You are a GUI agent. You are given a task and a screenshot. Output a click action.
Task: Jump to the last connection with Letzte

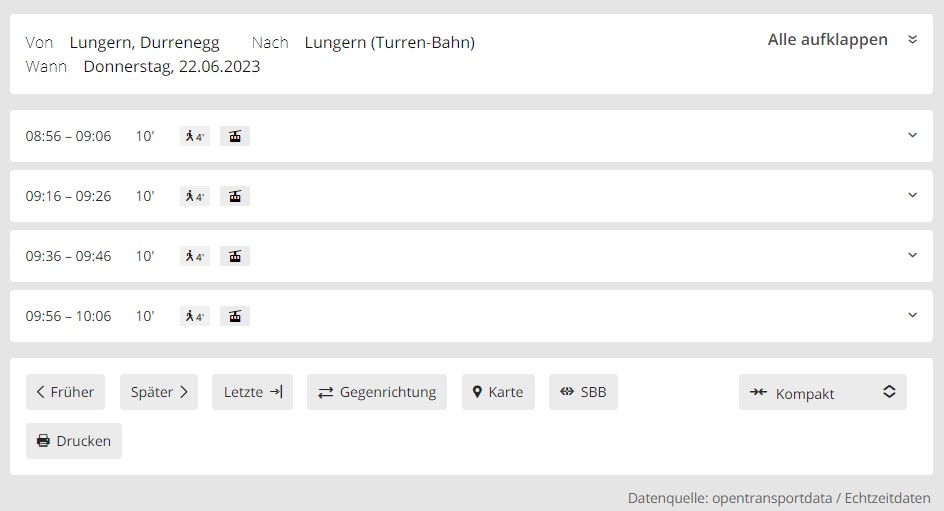252,392
